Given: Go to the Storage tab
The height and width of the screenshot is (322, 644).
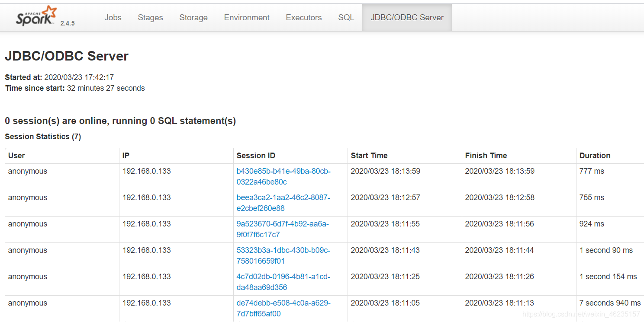Looking at the screenshot, I should pyautogui.click(x=193, y=18).
